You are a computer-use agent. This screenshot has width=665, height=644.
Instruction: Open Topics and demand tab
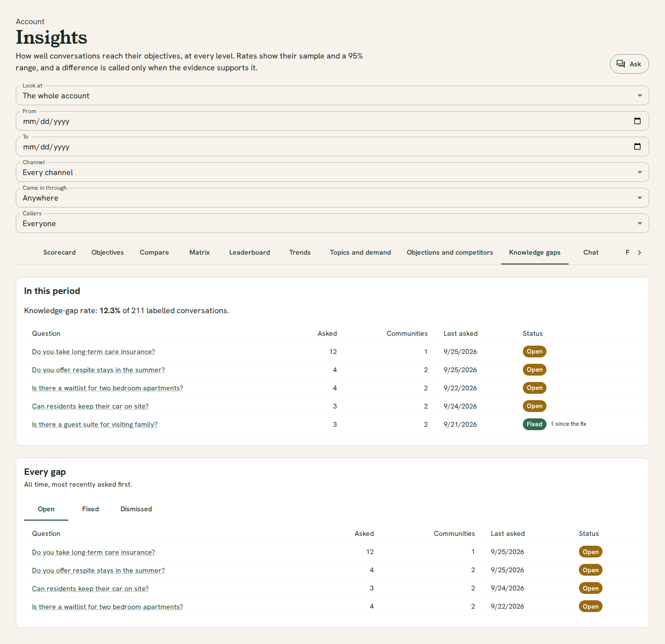pyautogui.click(x=361, y=252)
